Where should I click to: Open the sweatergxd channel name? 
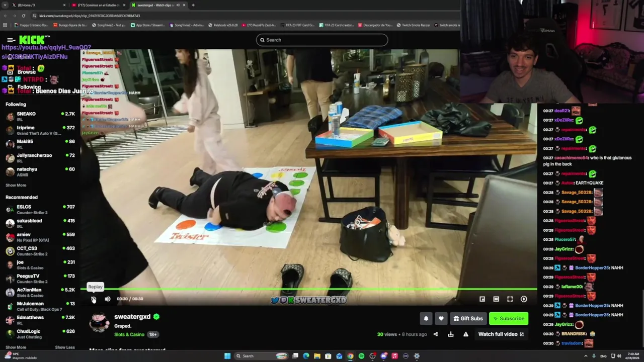132,317
